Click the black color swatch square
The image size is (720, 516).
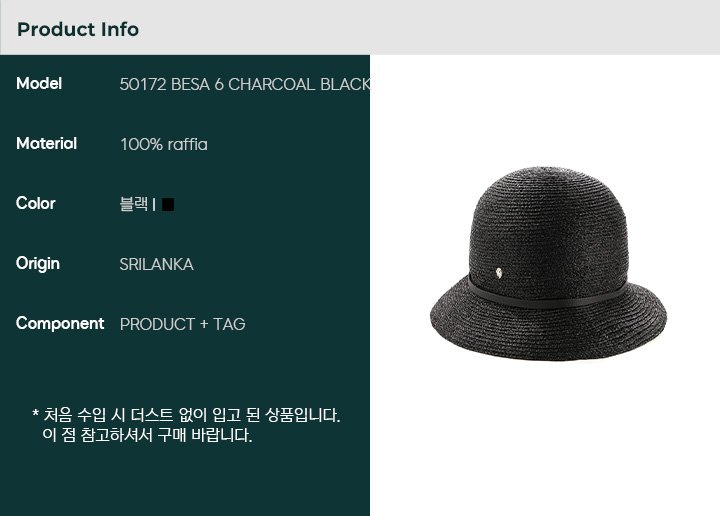[x=168, y=204]
